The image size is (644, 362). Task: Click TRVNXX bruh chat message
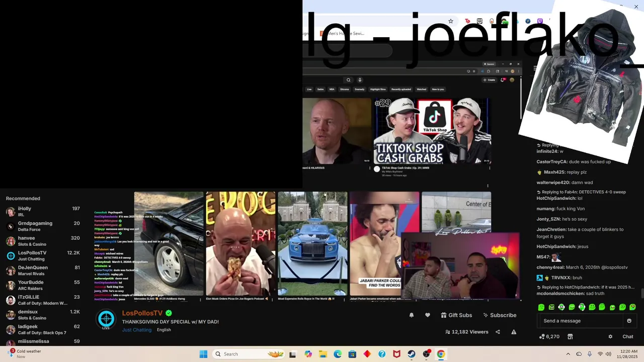click(559, 278)
